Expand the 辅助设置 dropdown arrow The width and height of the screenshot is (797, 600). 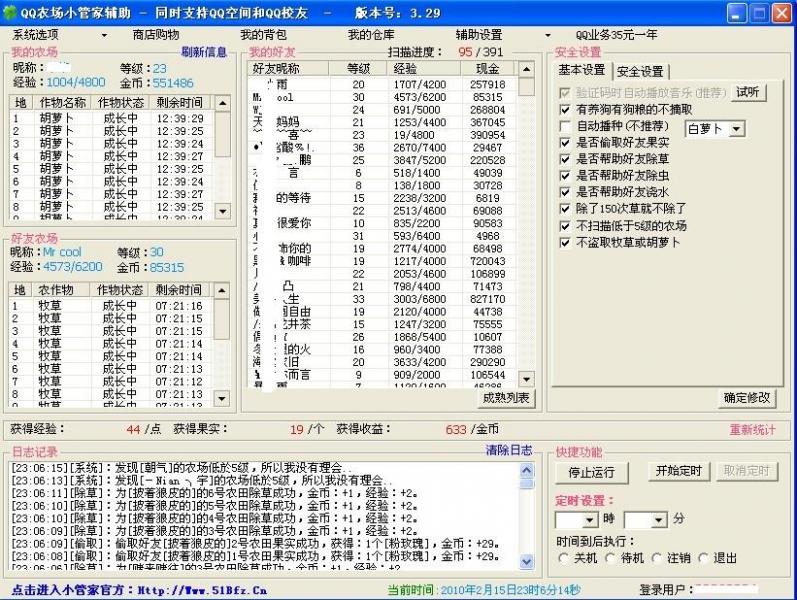pos(547,36)
